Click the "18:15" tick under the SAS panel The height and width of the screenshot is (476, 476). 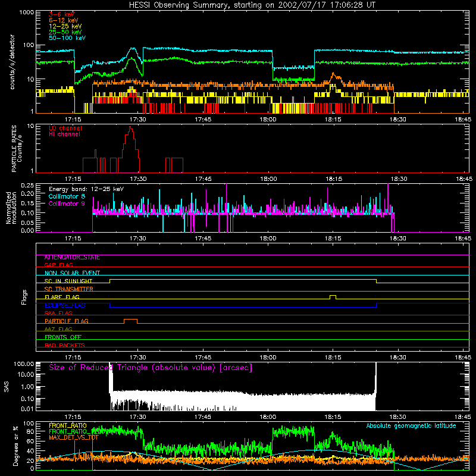pyautogui.click(x=333, y=417)
